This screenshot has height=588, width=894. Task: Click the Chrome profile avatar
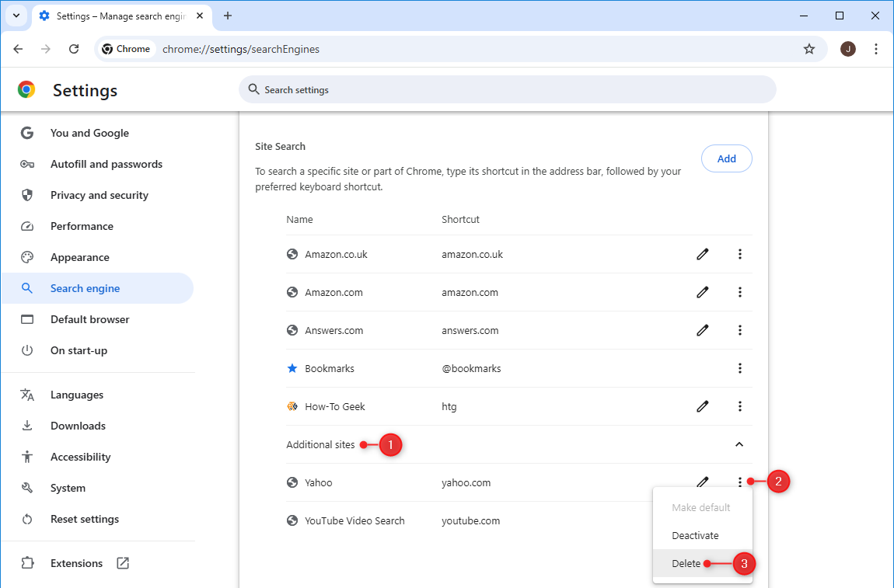[848, 48]
